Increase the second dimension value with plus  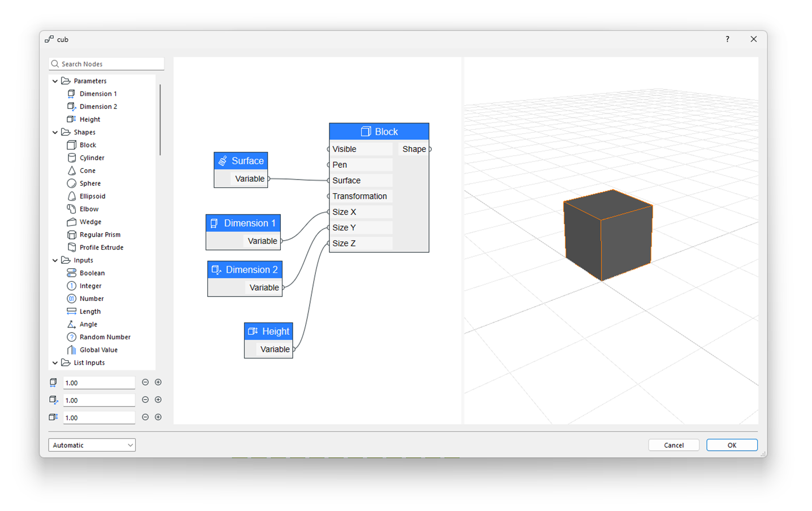[158, 400]
